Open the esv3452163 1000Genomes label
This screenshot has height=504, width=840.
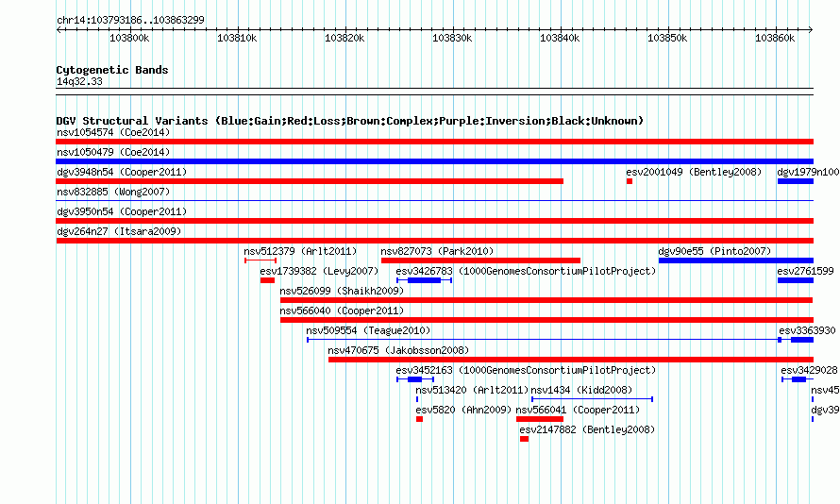[x=526, y=370]
